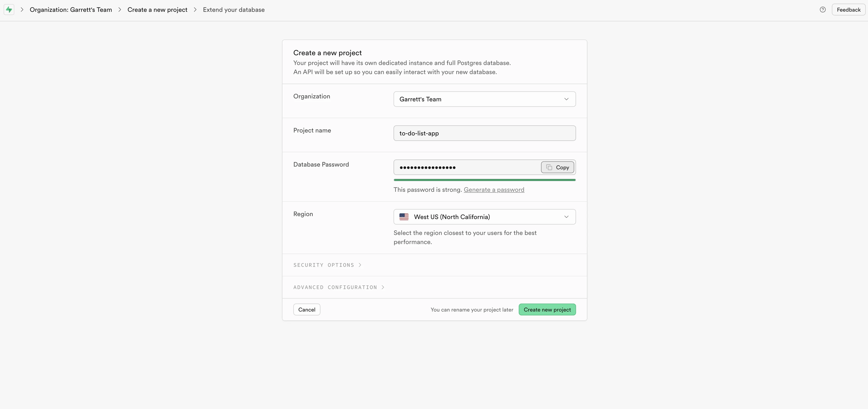
Task: Click the copy icon in password field
Action: pyautogui.click(x=549, y=167)
